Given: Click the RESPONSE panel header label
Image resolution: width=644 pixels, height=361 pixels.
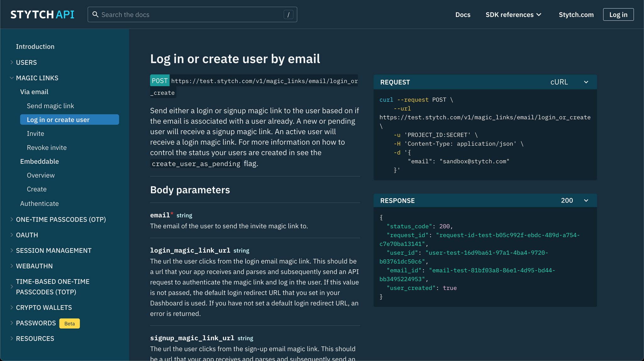Looking at the screenshot, I should coord(397,201).
